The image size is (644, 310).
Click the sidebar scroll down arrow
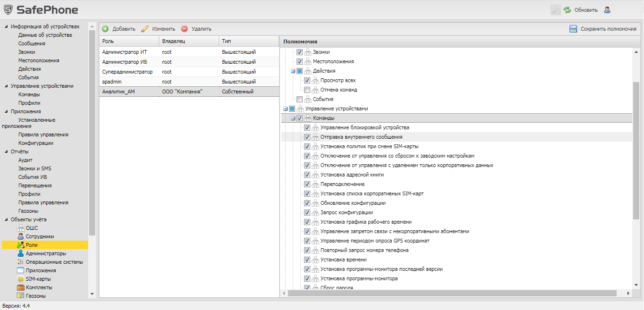[x=92, y=293]
